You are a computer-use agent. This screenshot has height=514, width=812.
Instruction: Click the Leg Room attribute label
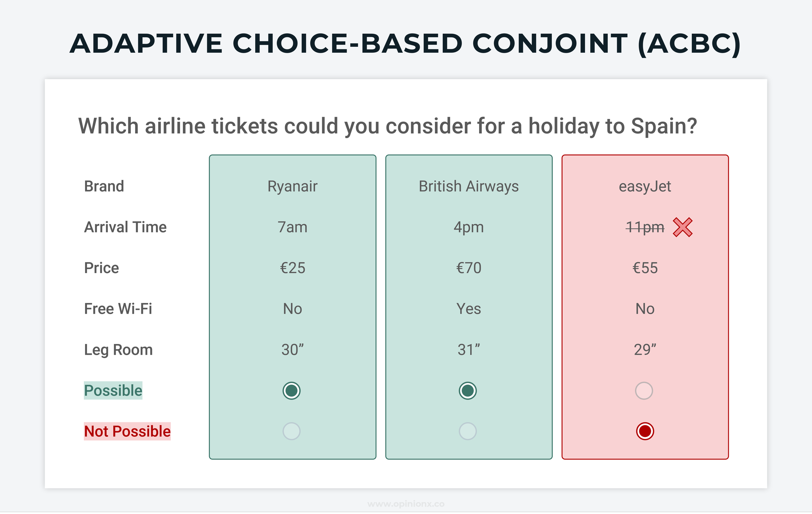[x=118, y=349]
